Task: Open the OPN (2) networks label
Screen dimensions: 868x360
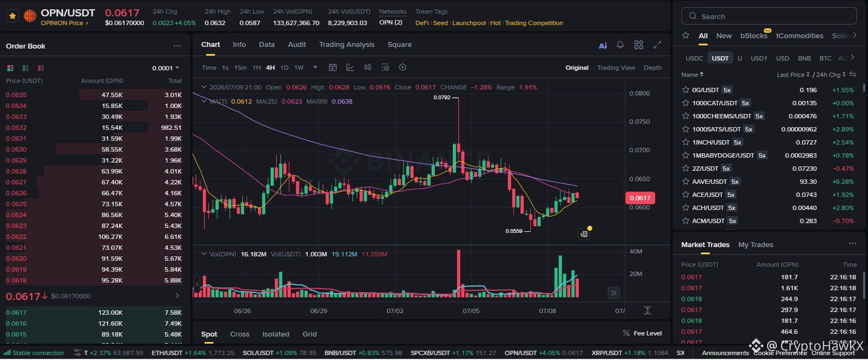Action: [x=391, y=22]
